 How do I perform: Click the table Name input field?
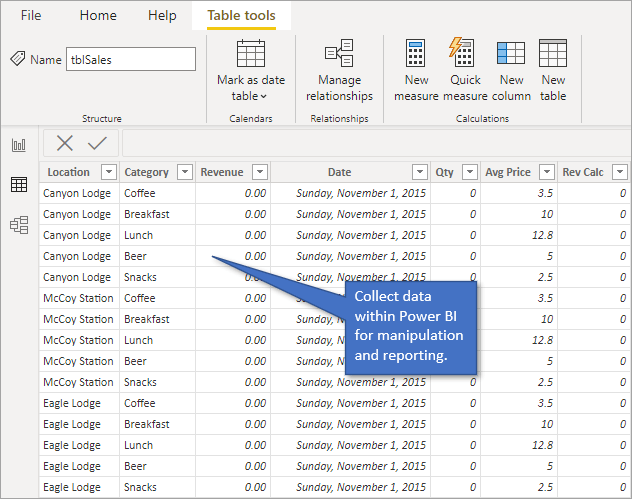click(130, 60)
